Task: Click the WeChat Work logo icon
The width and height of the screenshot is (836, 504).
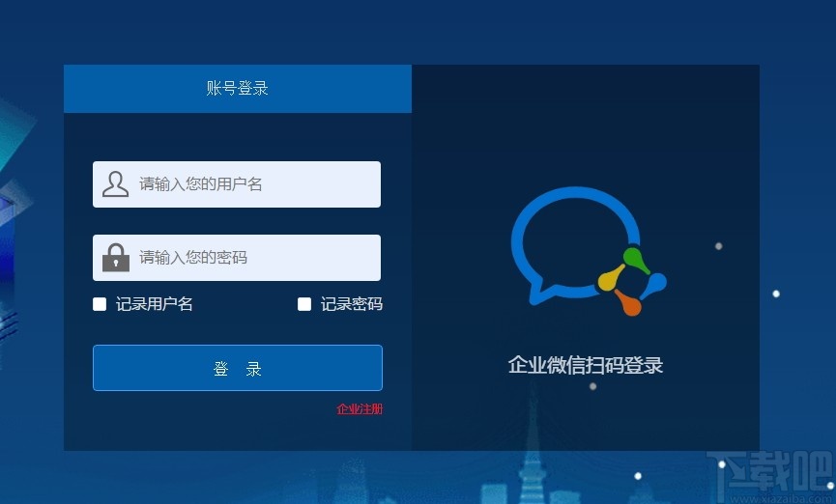Action: coord(589,251)
